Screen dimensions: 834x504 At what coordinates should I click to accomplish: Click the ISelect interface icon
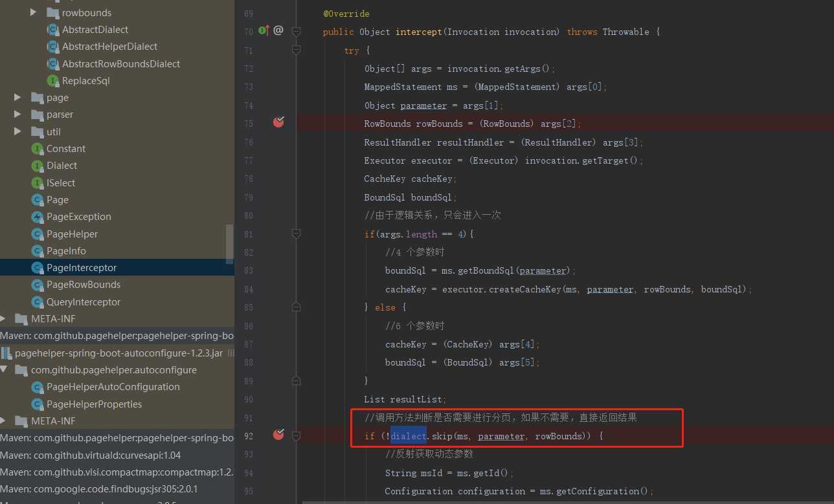click(x=37, y=183)
